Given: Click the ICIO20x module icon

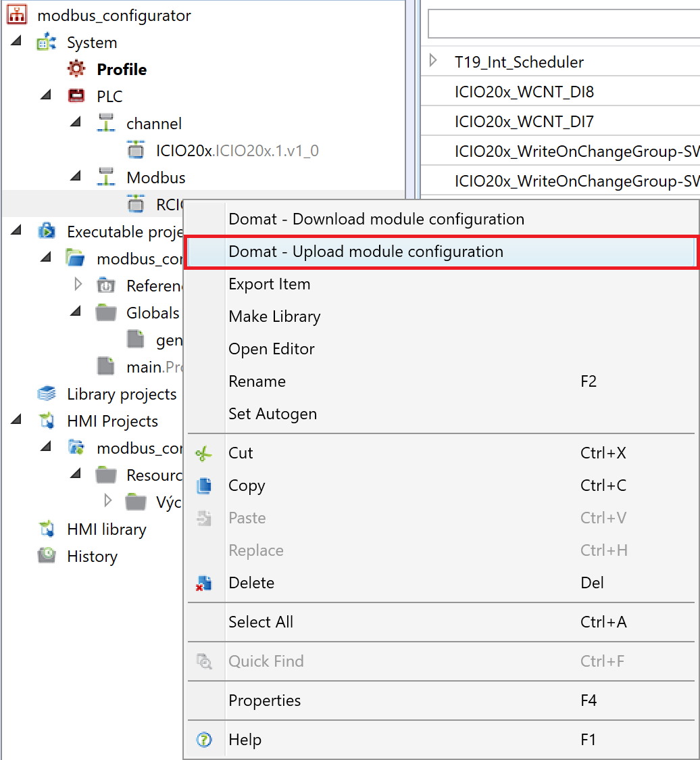Looking at the screenshot, I should coord(136,150).
